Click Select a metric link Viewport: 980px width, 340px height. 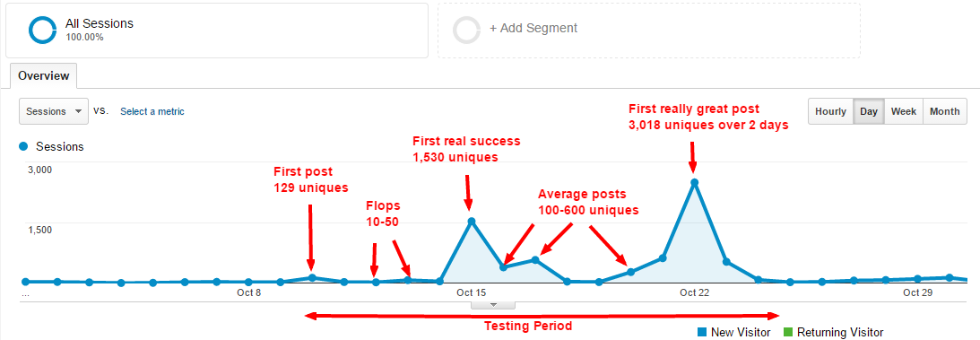[x=152, y=111]
